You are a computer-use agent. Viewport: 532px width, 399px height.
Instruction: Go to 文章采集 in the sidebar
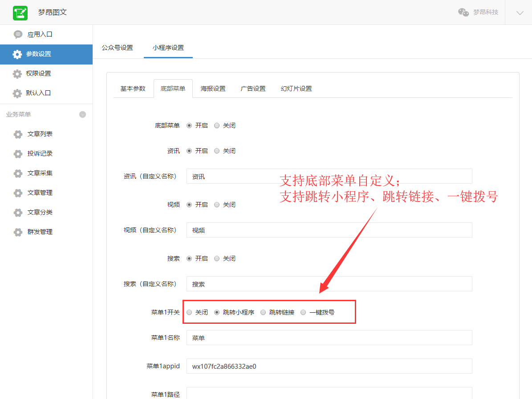(46, 173)
